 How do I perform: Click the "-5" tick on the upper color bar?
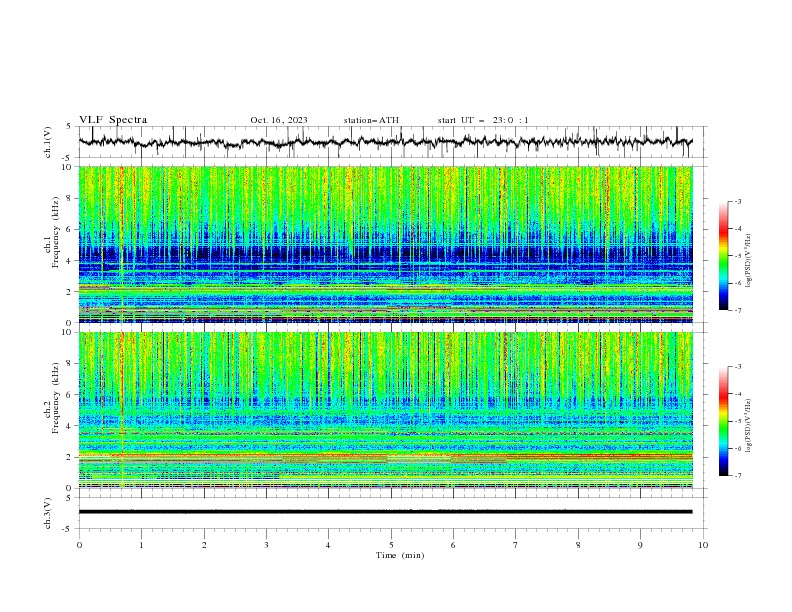(738, 256)
